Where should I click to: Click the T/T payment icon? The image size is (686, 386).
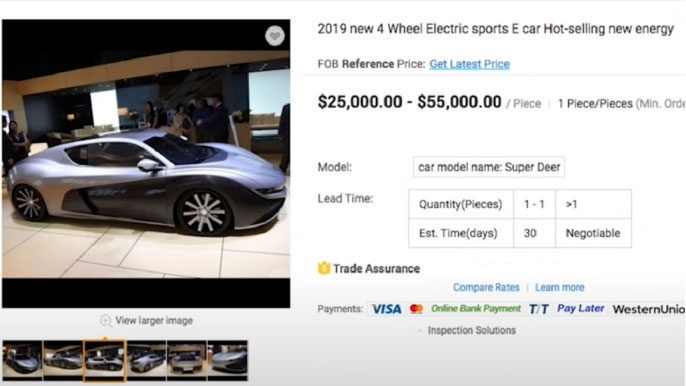[539, 309]
